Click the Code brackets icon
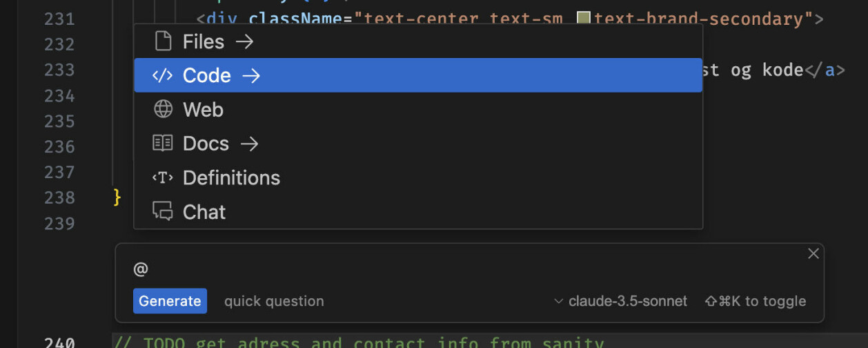 point(163,75)
